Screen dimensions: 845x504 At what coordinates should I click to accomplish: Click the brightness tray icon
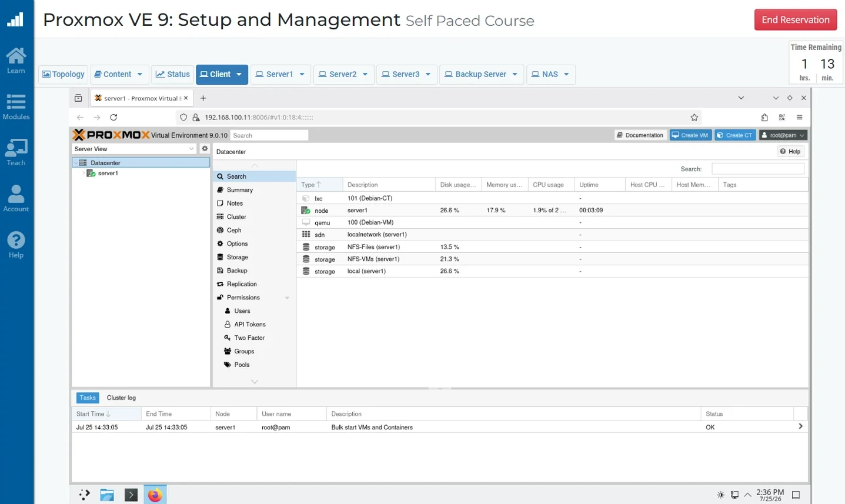coord(720,495)
